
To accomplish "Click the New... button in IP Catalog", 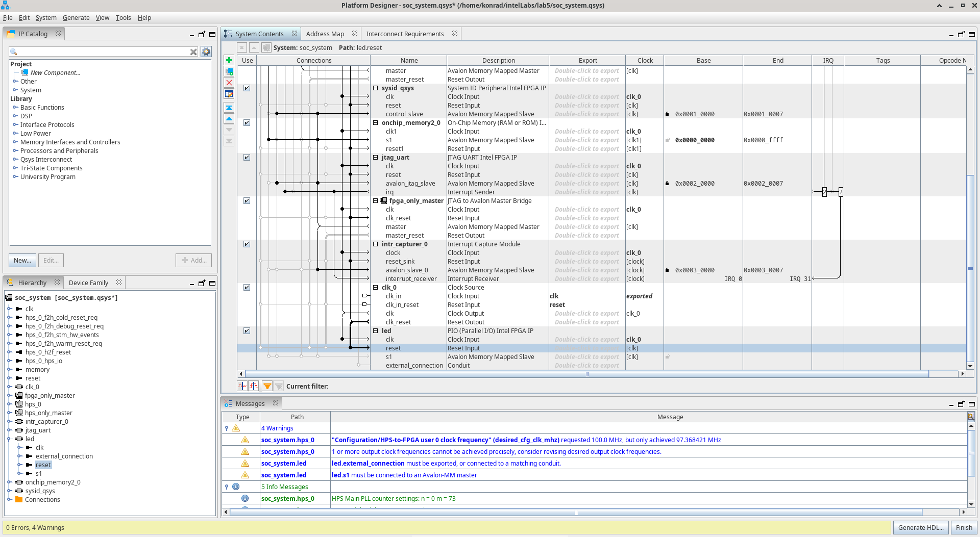I will (x=22, y=260).
